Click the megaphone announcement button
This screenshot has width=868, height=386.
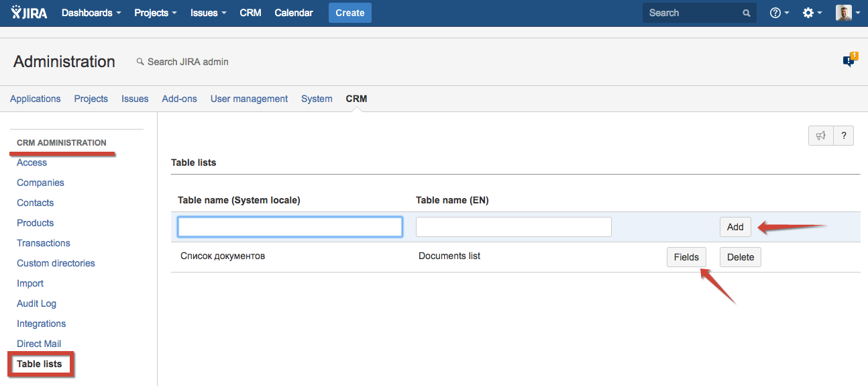coord(820,135)
